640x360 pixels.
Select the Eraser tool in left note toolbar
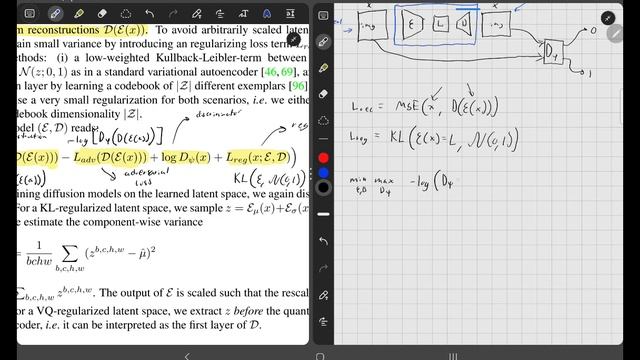pos(102,13)
